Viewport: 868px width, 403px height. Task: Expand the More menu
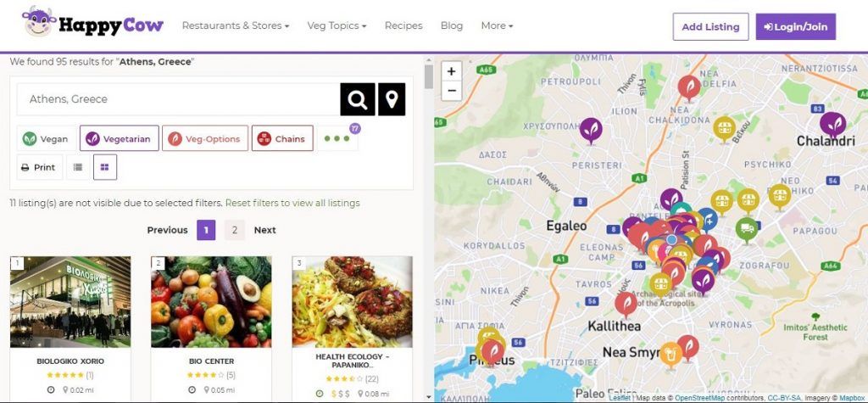(497, 25)
